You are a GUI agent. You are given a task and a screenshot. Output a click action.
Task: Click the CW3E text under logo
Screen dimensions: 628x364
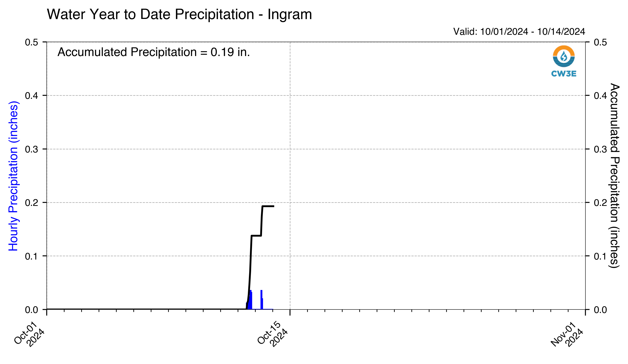[x=563, y=74]
